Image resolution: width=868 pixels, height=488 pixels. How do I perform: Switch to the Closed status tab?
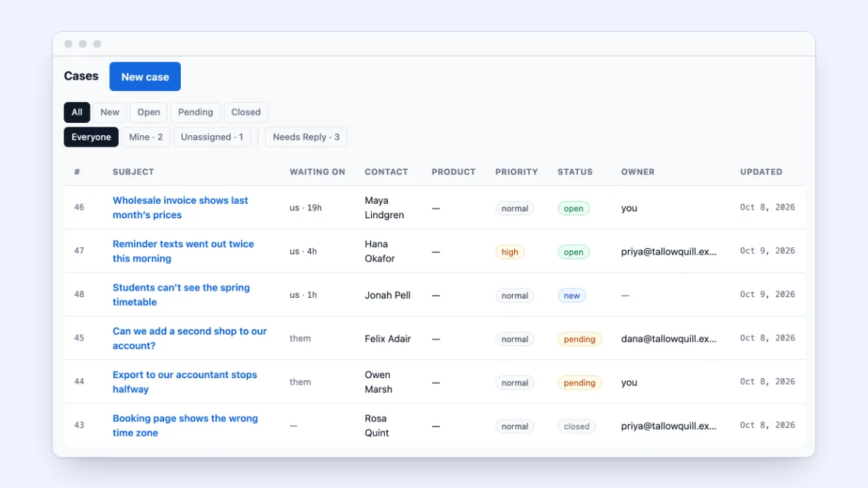click(x=246, y=112)
